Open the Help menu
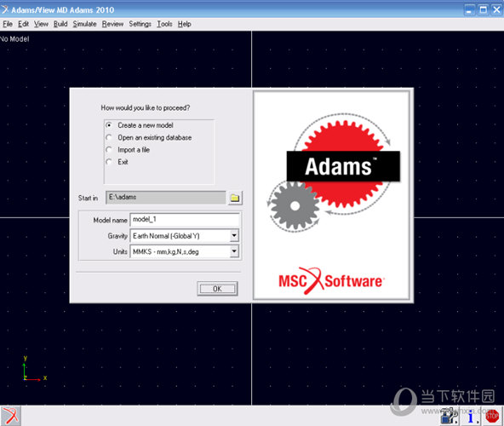 coord(184,24)
